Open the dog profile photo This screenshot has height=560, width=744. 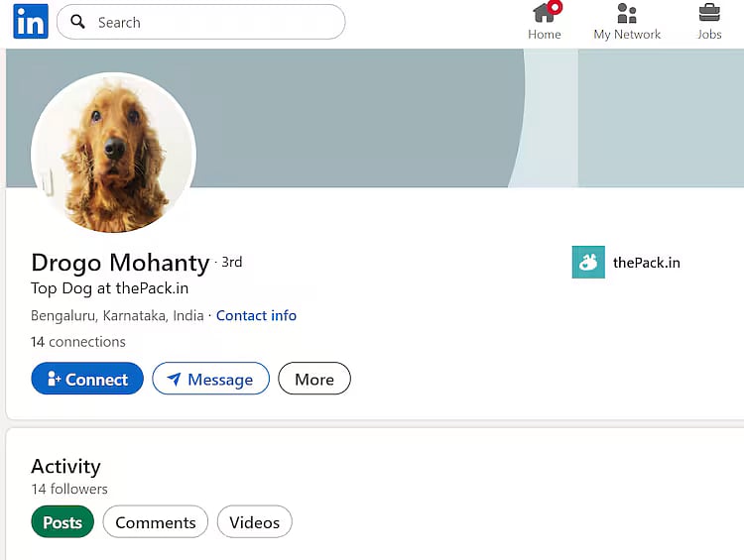point(113,154)
